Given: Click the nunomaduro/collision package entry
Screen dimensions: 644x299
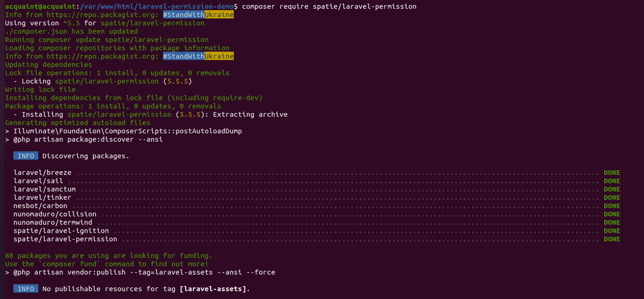Looking at the screenshot, I should tap(55, 214).
